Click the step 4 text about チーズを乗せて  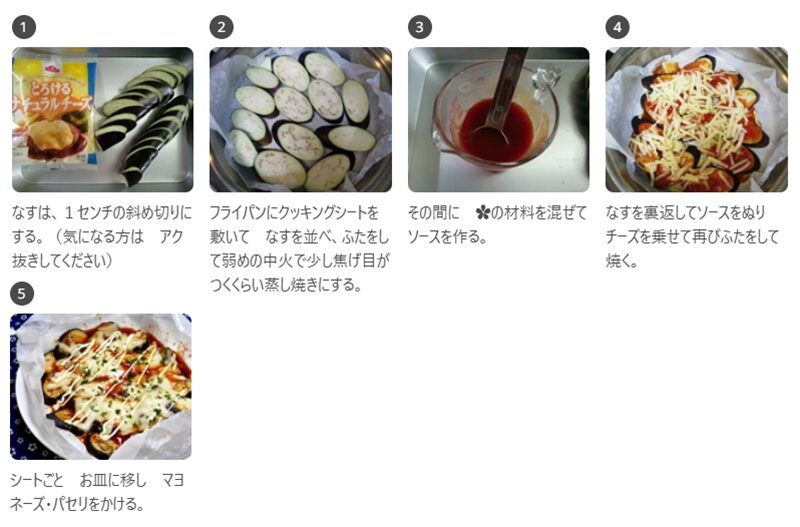[x=693, y=237]
